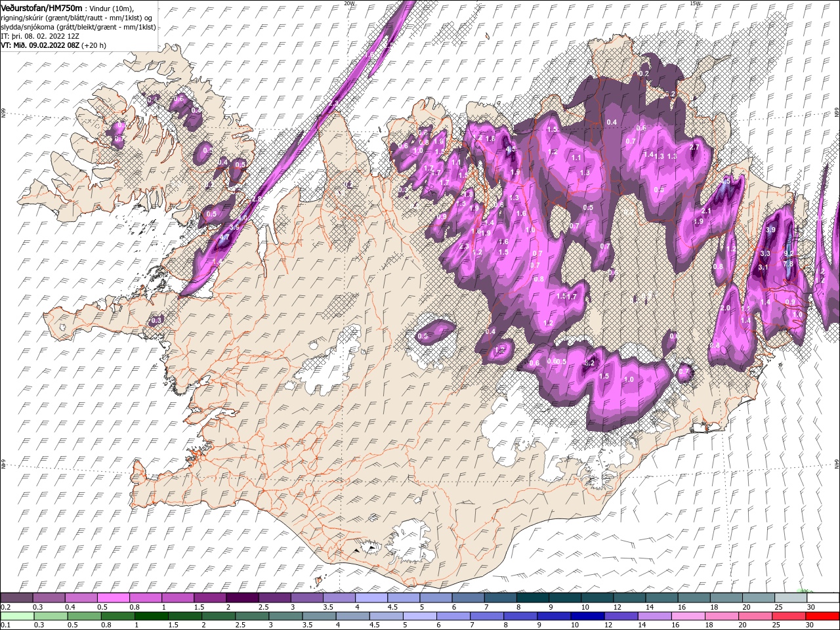840x630 pixels.
Task: Click the 2.7 precipitation value on map
Action: pyautogui.click(x=694, y=147)
